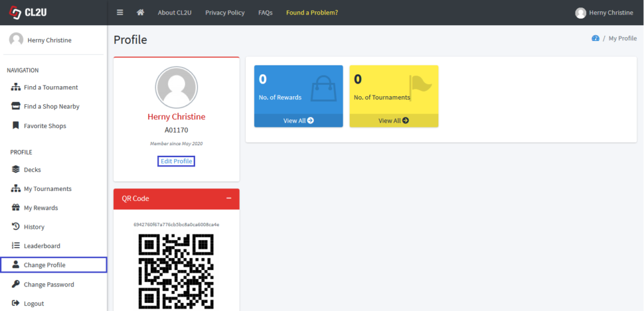Click Find a Shop Nearby store icon
This screenshot has height=311, width=644.
16,106
